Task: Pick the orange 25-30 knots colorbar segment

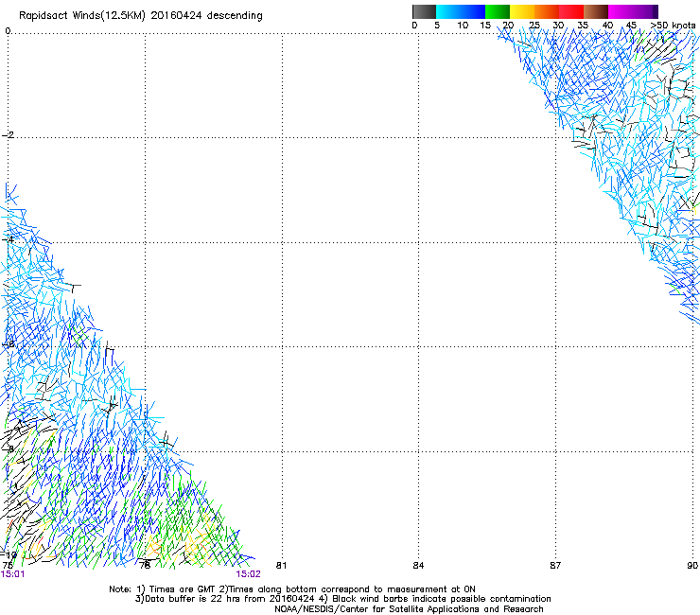Action: pos(547,11)
